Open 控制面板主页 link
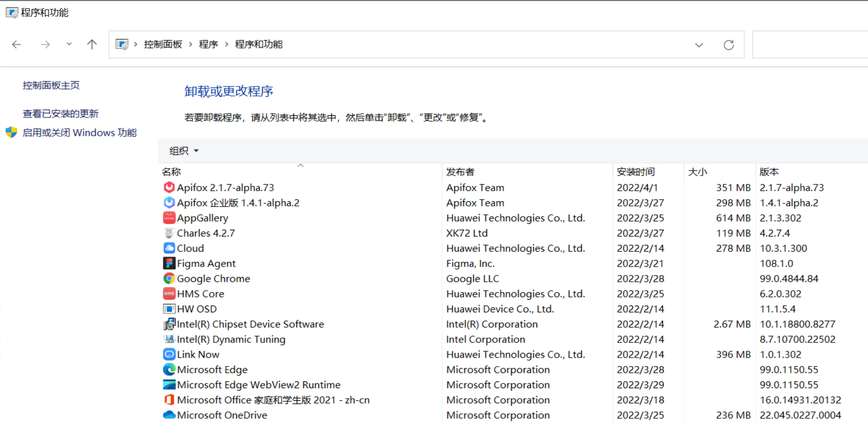The image size is (868, 424). 51,85
